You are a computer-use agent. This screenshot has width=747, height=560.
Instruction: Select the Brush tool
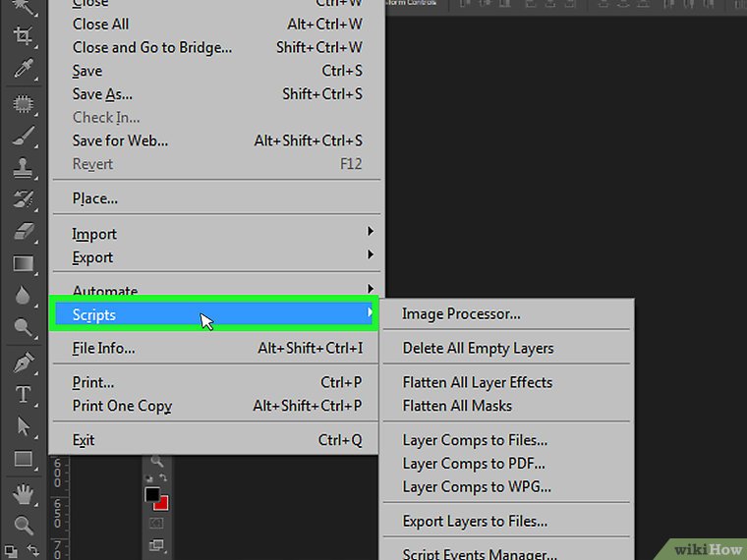(24, 136)
